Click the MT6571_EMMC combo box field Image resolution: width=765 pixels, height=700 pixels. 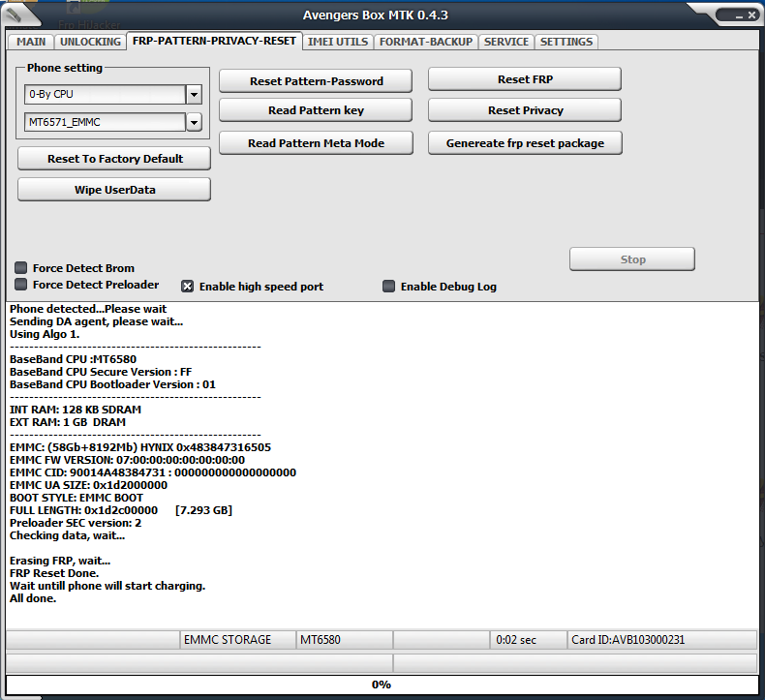(106, 122)
